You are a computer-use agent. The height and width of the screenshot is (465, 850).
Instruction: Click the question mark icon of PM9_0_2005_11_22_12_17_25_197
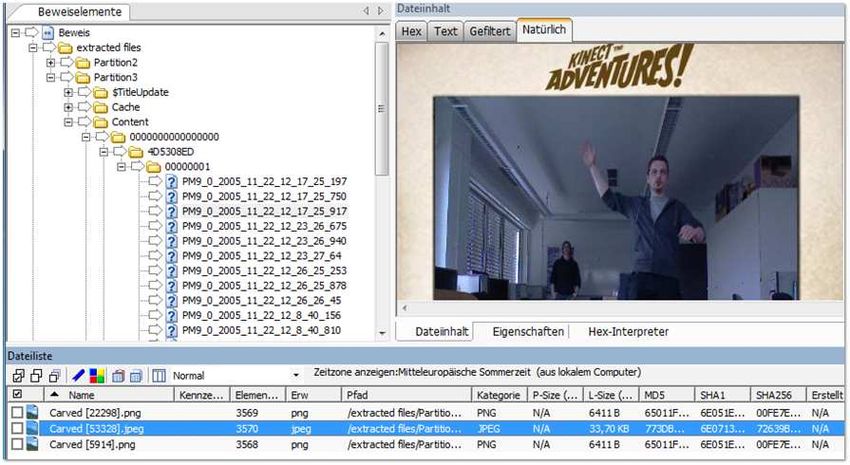[171, 182]
